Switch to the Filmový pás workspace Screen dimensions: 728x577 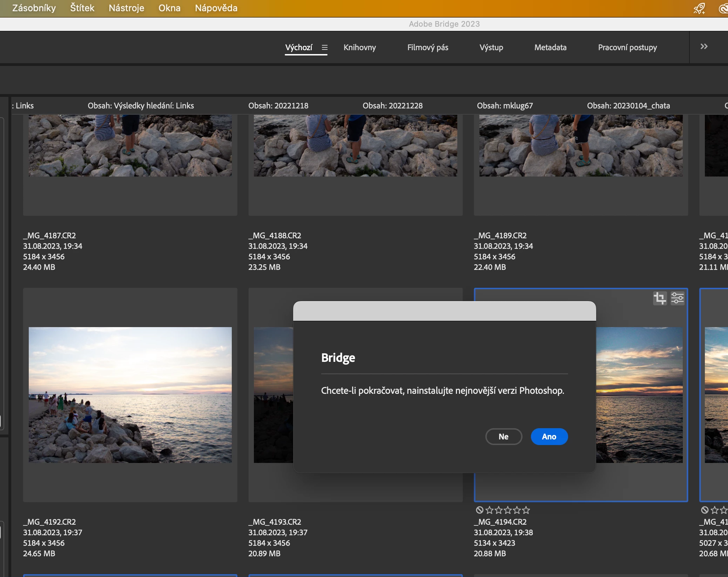[x=427, y=47]
